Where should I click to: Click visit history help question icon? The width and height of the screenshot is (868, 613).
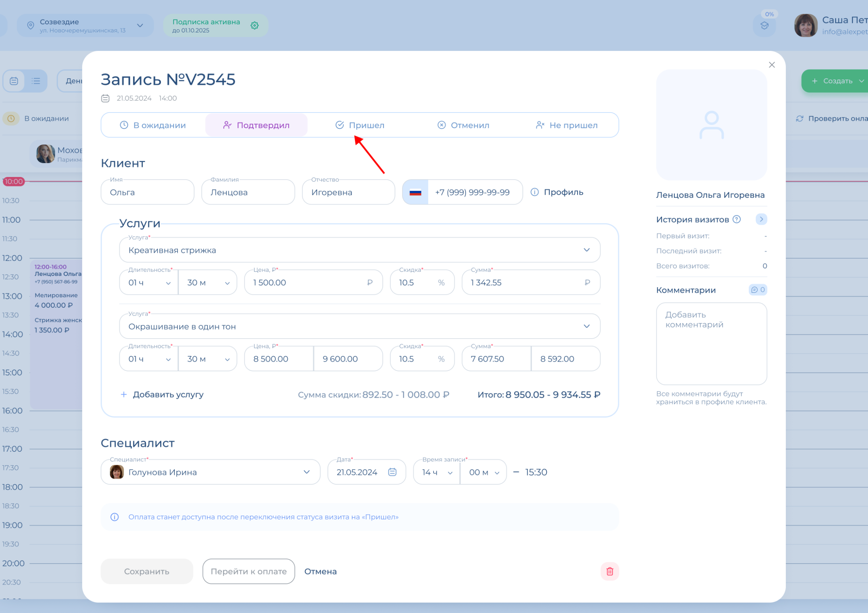[737, 219]
